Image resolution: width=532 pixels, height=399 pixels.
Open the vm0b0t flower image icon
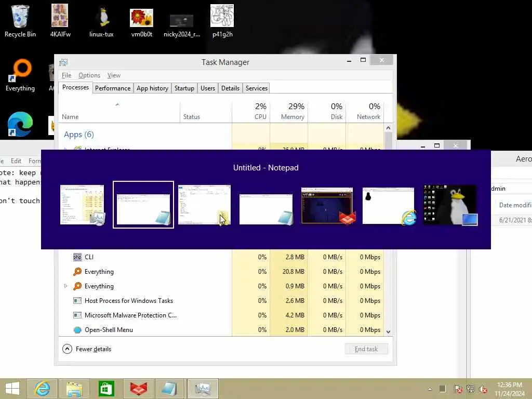141,22
